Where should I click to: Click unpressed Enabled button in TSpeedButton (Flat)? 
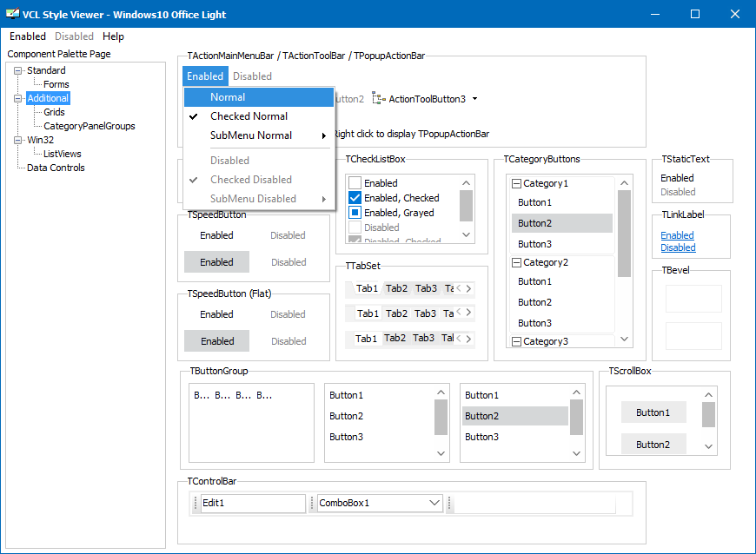(x=217, y=314)
